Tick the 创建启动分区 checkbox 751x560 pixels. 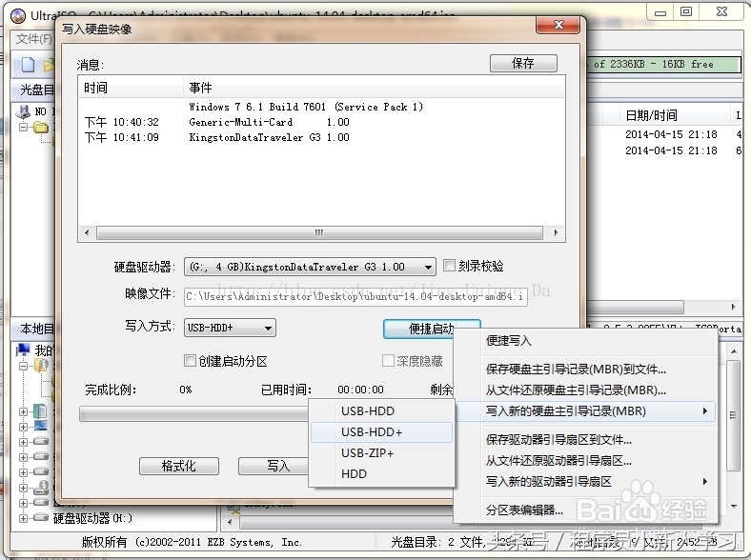190,360
